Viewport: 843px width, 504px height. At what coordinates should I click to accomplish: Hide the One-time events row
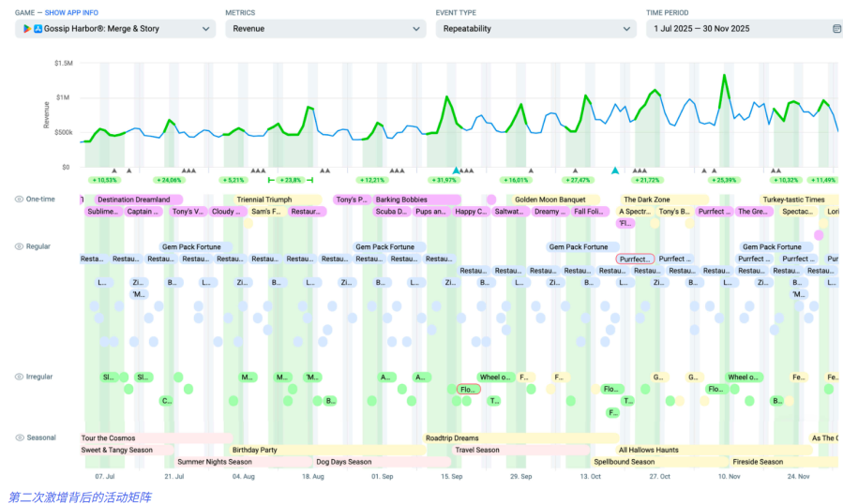(x=19, y=200)
